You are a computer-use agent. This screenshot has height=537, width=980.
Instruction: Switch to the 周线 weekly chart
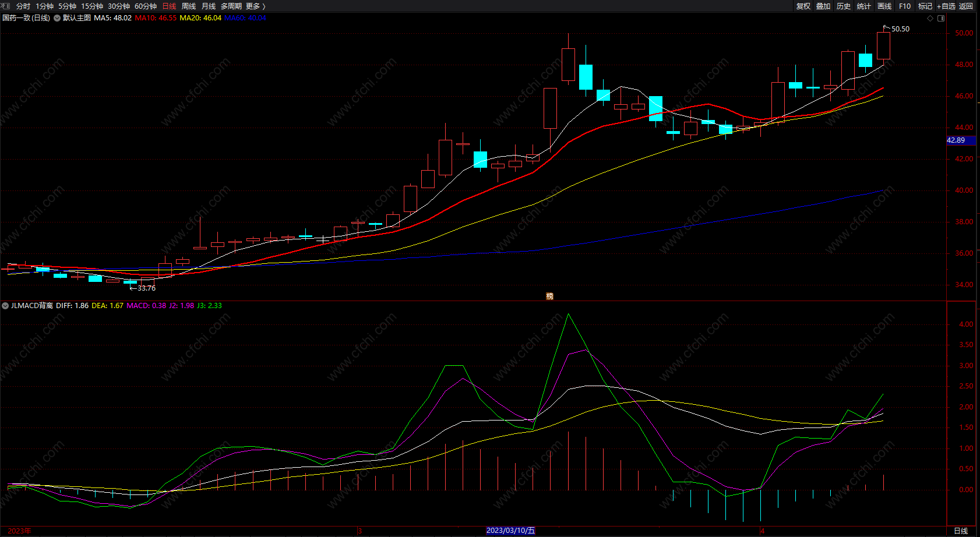pyautogui.click(x=189, y=6)
